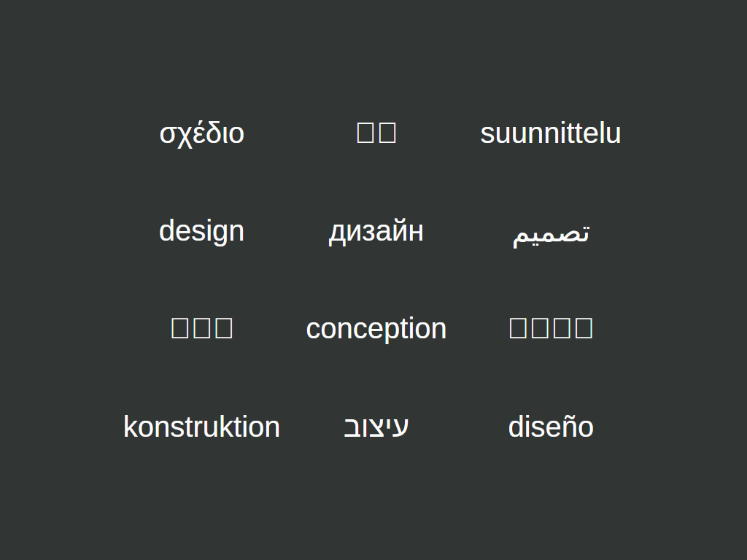Select the word diseño

click(x=551, y=427)
